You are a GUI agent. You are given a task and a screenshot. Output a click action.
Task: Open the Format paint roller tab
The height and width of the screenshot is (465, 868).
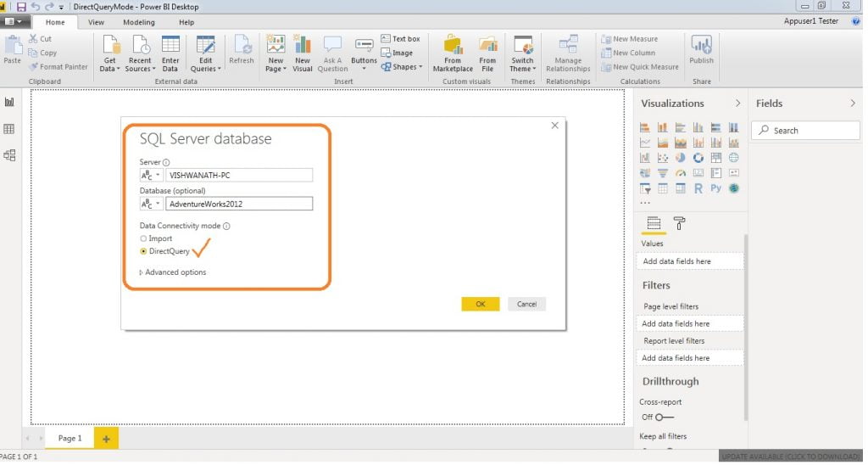pos(679,223)
